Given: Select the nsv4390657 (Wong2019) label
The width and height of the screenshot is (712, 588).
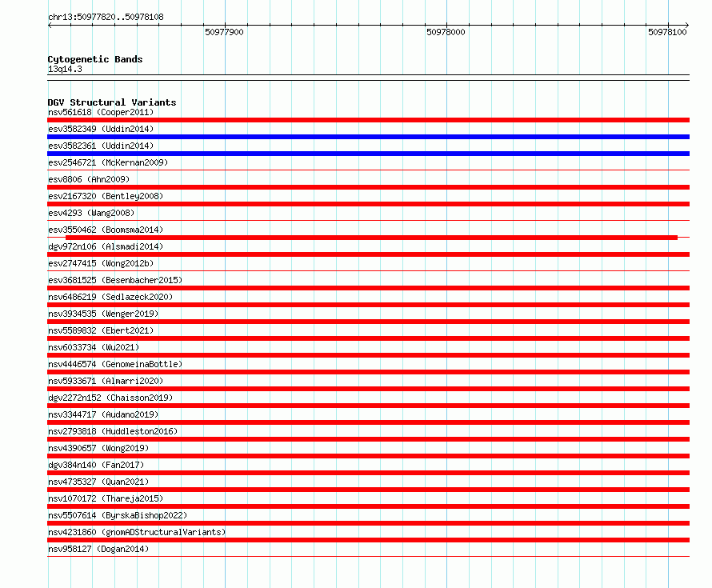Looking at the screenshot, I should (98, 448).
